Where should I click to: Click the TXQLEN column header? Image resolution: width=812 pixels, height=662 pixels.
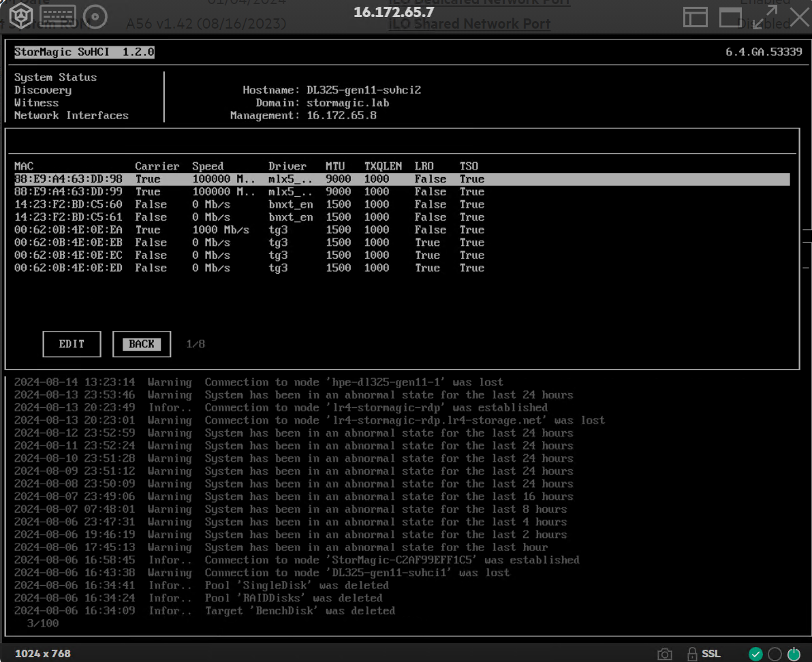(x=383, y=166)
